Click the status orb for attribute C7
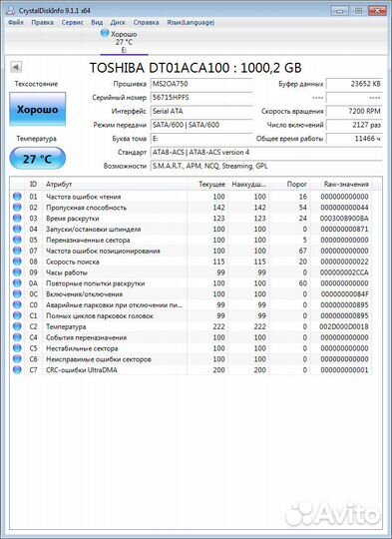The height and width of the screenshot is (539, 392). coord(17,370)
